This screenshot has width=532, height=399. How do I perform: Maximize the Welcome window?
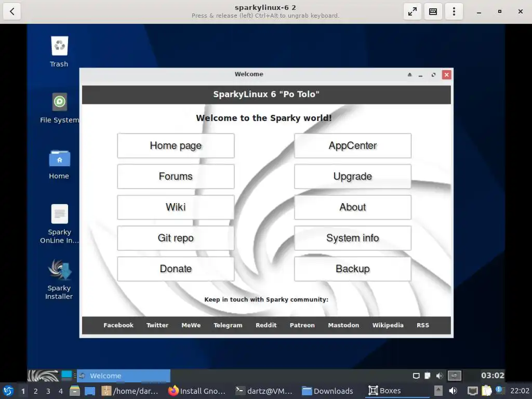tap(433, 75)
